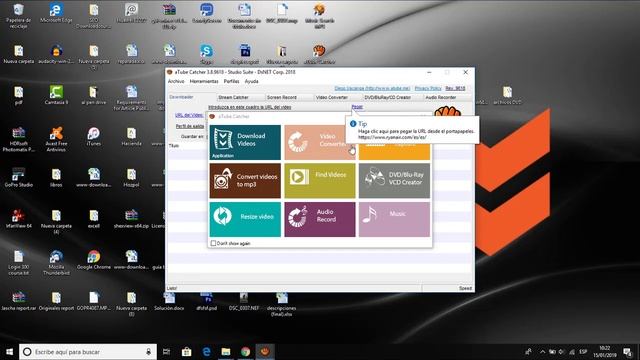Image resolution: width=640 pixels, height=360 pixels.
Task: Click the URL del Video link
Action: click(189, 115)
